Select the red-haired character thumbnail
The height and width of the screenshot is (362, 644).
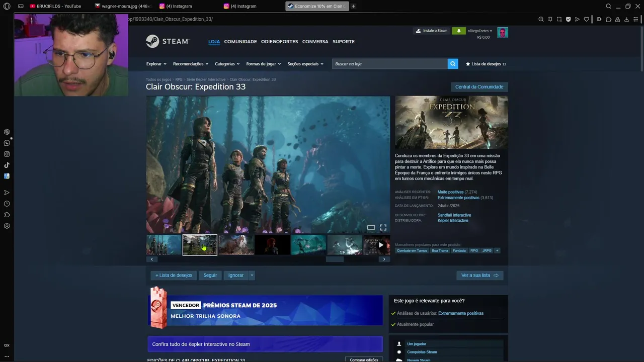click(x=272, y=245)
